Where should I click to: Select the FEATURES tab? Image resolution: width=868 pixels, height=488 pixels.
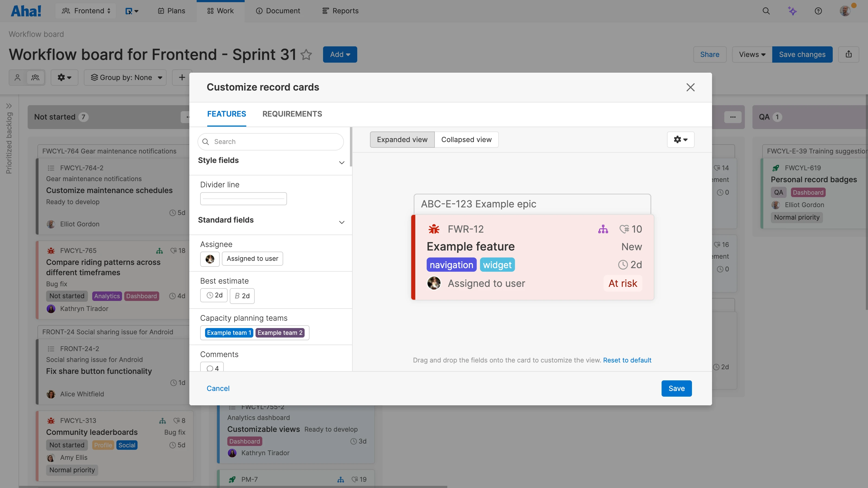point(226,114)
